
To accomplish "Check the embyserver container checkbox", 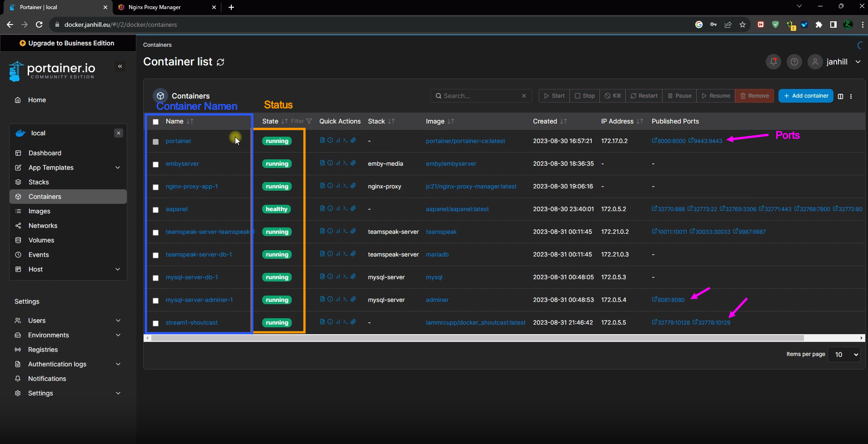I will pyautogui.click(x=155, y=164).
